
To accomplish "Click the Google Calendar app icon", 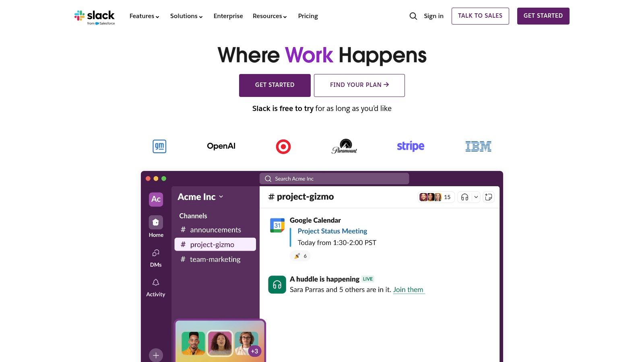I will tap(277, 226).
